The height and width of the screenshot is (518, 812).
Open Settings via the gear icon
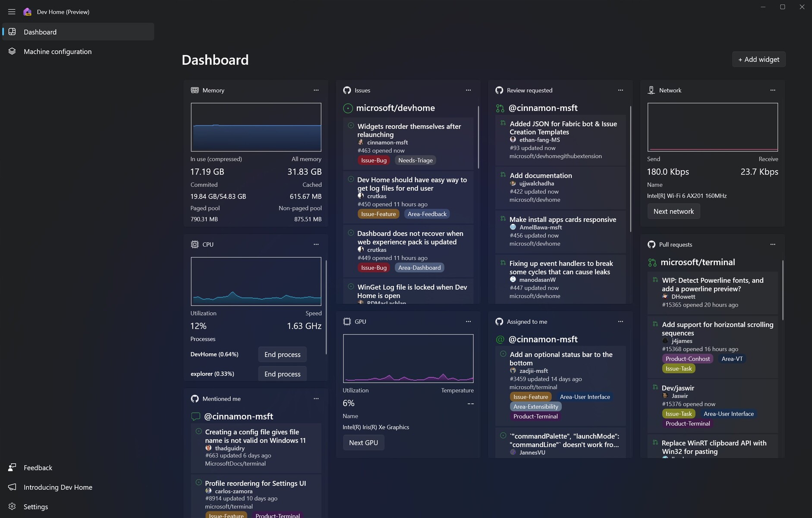click(x=11, y=506)
